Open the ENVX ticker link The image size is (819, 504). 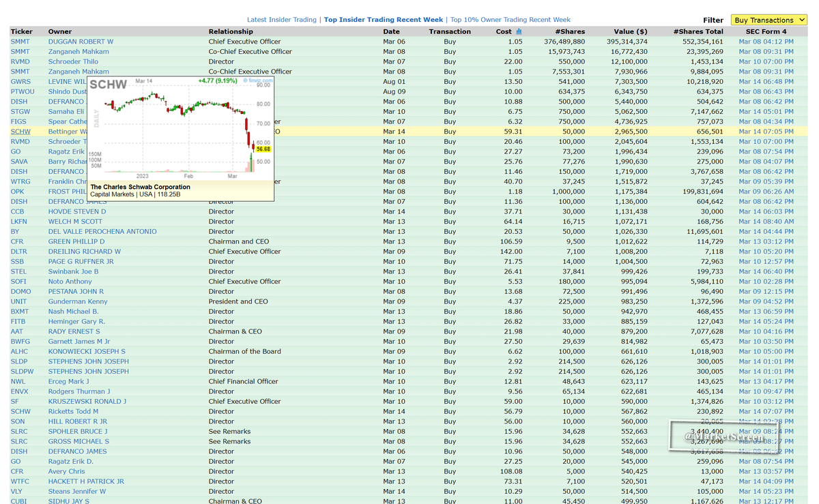[x=20, y=391]
